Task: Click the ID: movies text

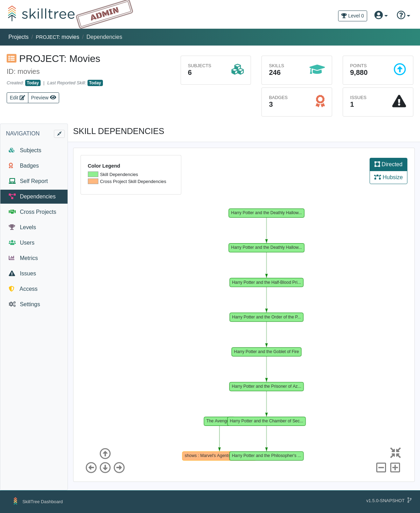Action: 23,72
